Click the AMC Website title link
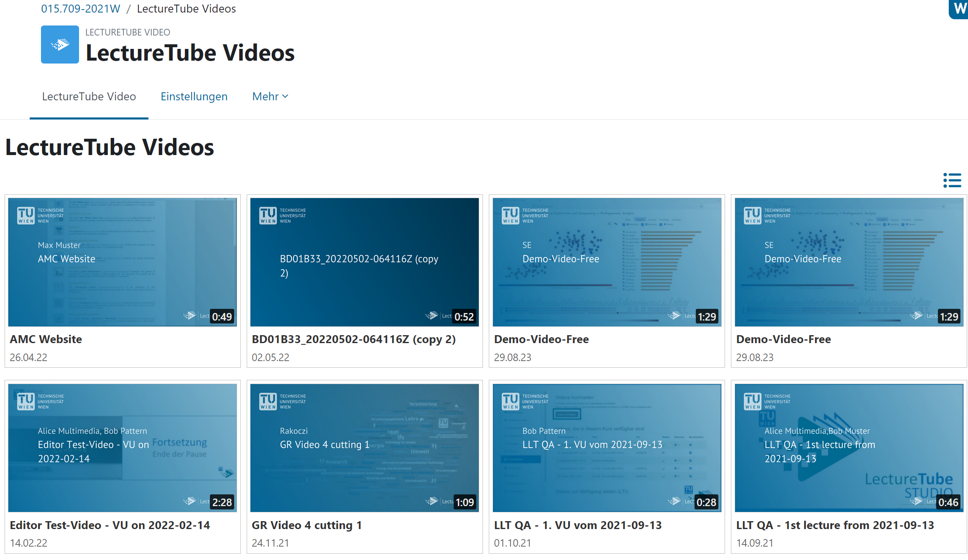The height and width of the screenshot is (560, 968). [46, 339]
